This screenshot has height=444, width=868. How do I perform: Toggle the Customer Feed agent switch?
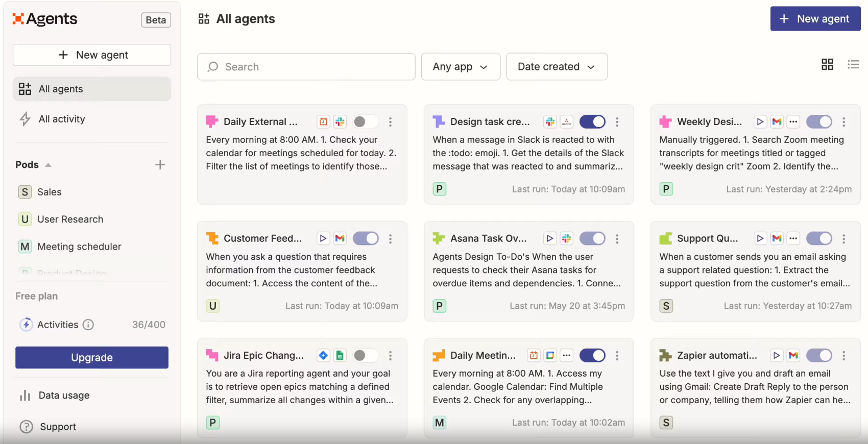(x=366, y=238)
